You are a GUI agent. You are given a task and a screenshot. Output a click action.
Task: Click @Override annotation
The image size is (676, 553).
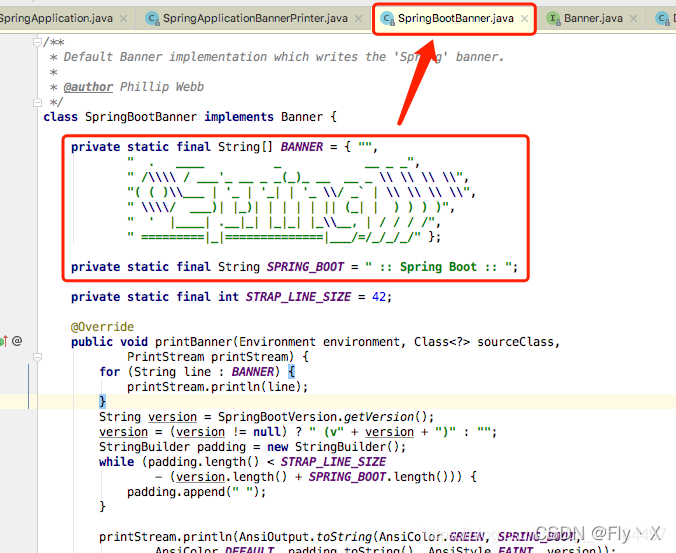[x=102, y=327]
